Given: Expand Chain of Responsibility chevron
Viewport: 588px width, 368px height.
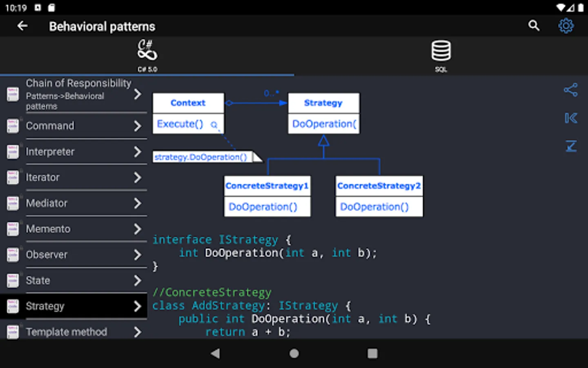Looking at the screenshot, I should [x=138, y=94].
